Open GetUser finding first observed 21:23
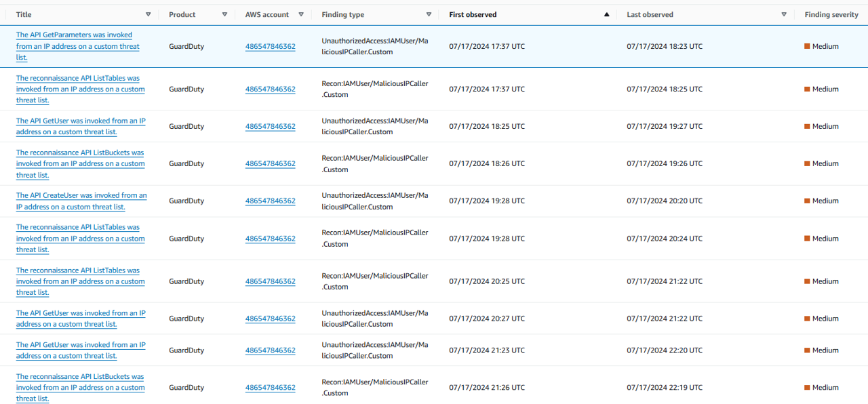868x404 pixels. click(81, 350)
